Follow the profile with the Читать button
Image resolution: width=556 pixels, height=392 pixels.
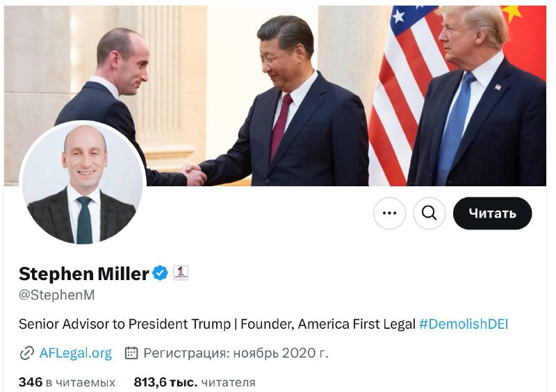pos(492,213)
